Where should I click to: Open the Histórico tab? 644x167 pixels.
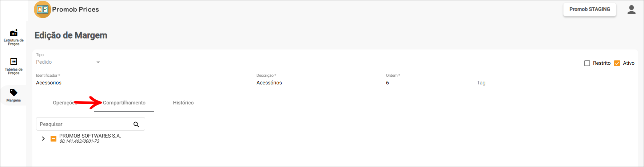(183, 103)
